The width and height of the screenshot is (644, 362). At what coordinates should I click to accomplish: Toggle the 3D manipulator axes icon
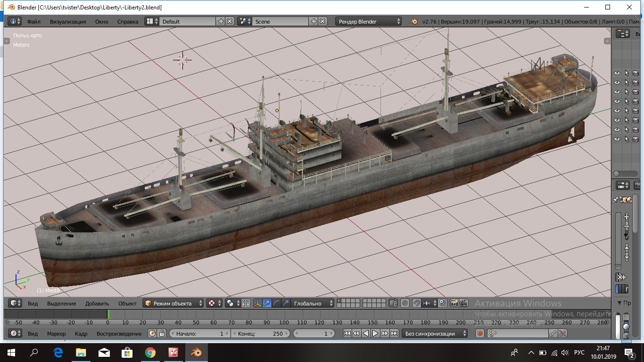257,304
